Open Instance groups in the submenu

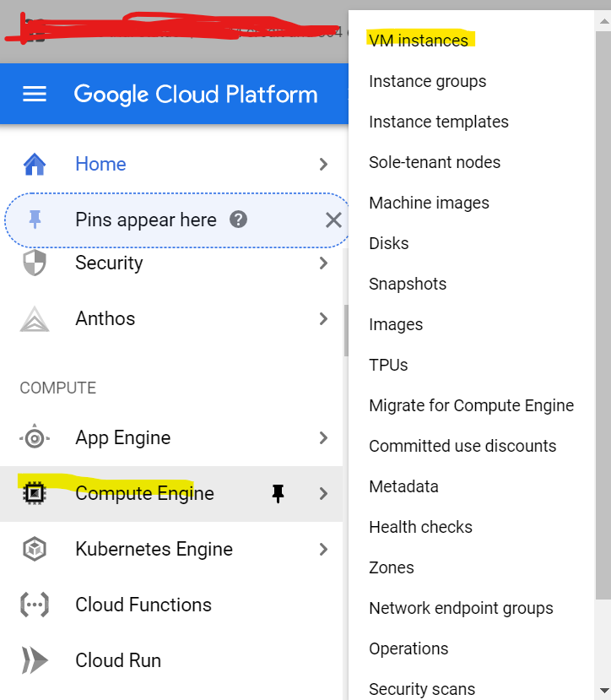click(x=428, y=82)
